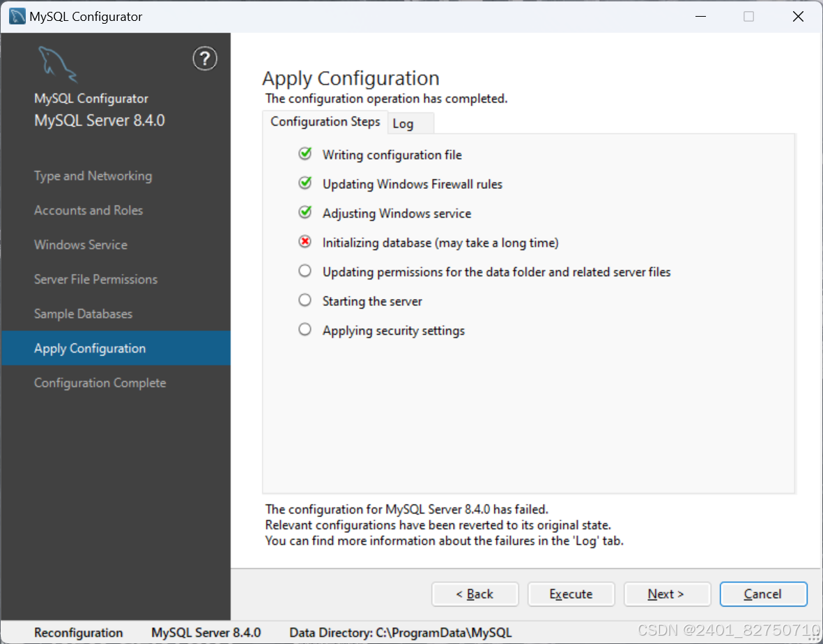This screenshot has height=644, width=823.
Task: Click 'Initializing database (may take a long time)' text
Action: (440, 243)
